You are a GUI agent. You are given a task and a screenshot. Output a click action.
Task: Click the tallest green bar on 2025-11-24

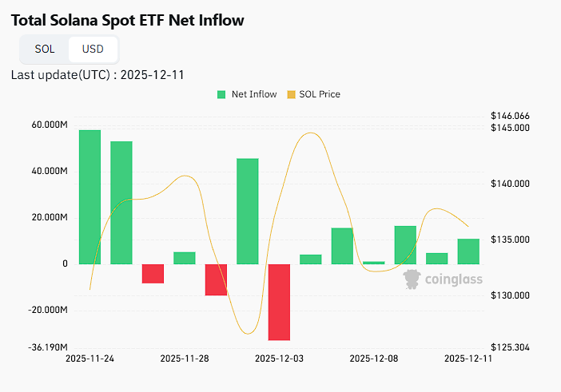click(90, 196)
